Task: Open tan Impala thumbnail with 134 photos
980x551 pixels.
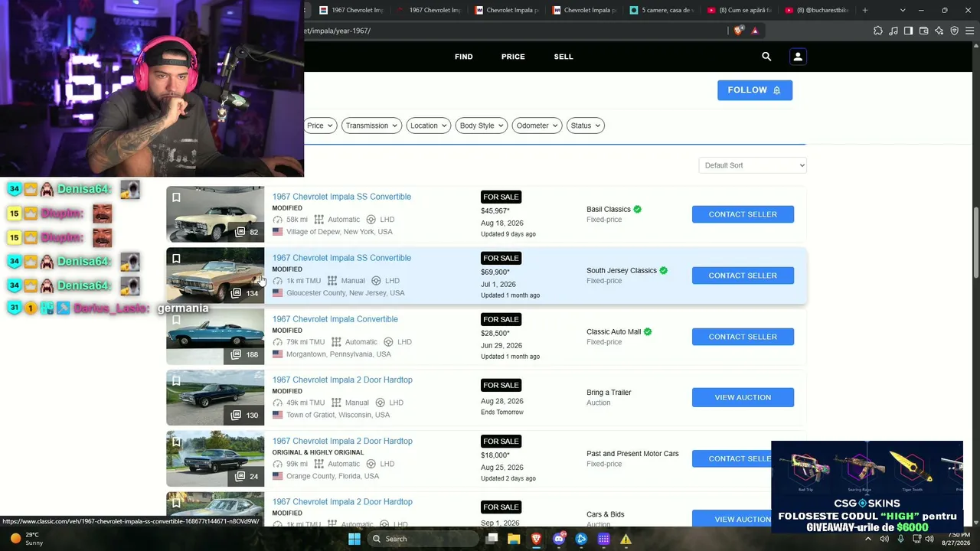Action: 215,275
